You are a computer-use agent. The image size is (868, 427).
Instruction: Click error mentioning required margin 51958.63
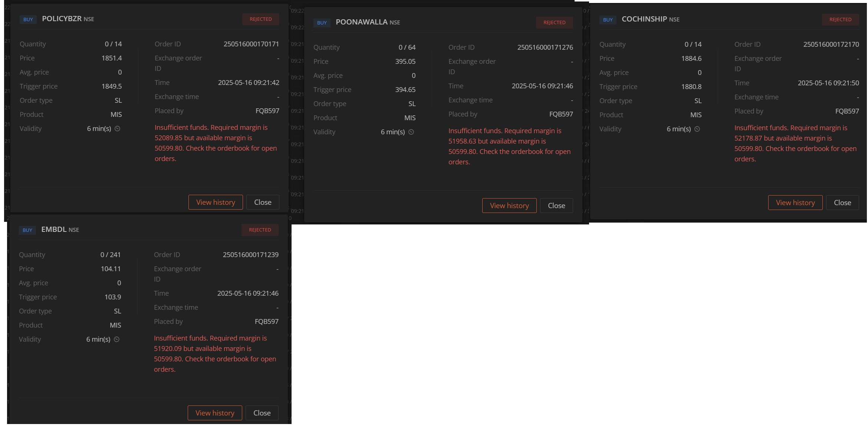coord(510,147)
